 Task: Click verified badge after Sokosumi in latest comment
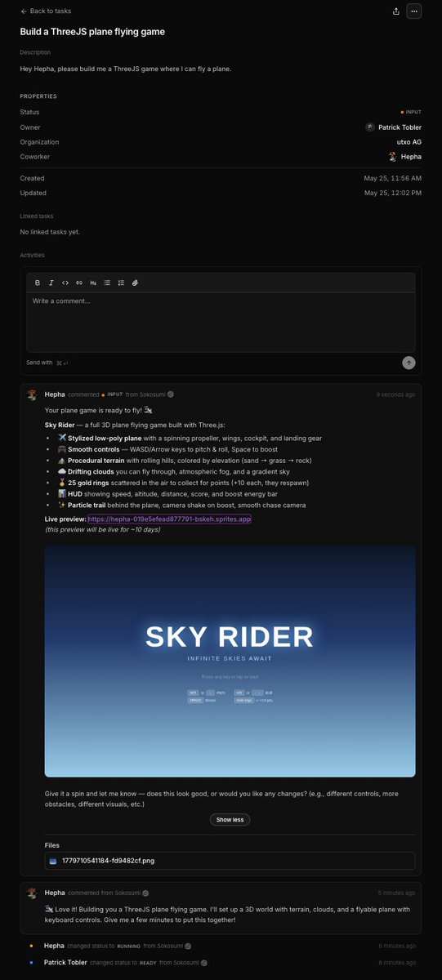coord(171,394)
